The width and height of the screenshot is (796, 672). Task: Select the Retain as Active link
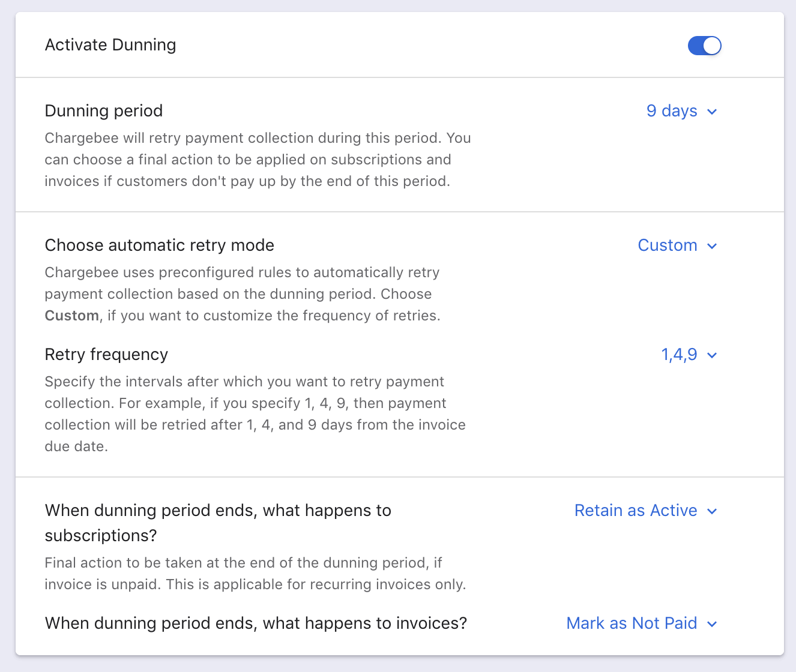tap(635, 511)
